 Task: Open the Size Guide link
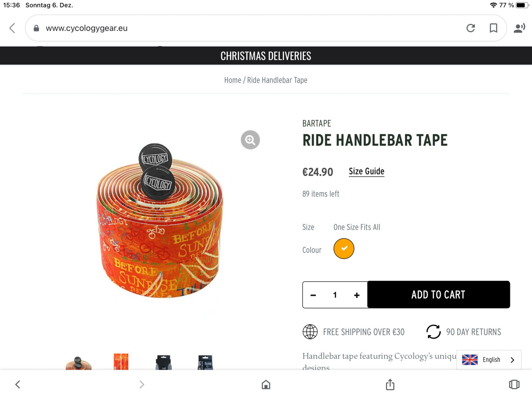[366, 172]
